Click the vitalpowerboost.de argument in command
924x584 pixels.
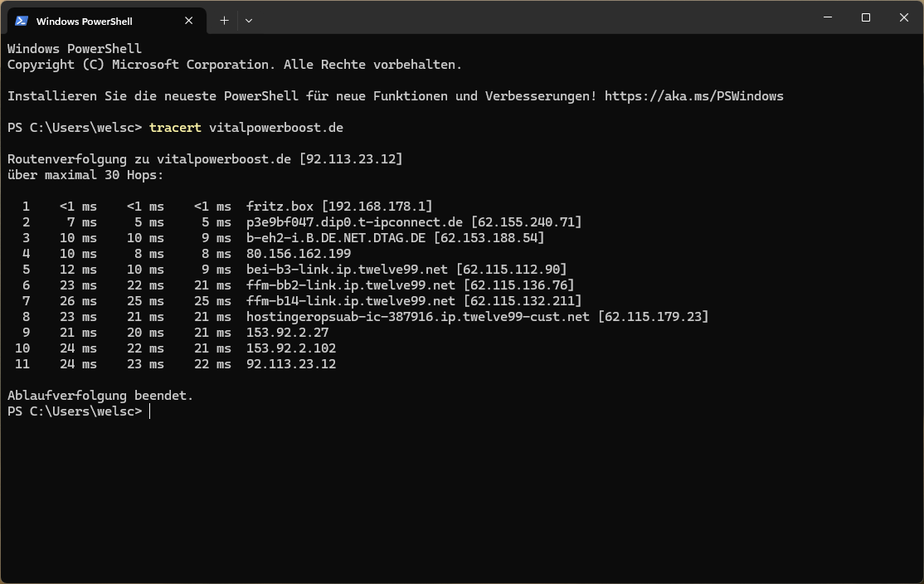[x=275, y=128]
